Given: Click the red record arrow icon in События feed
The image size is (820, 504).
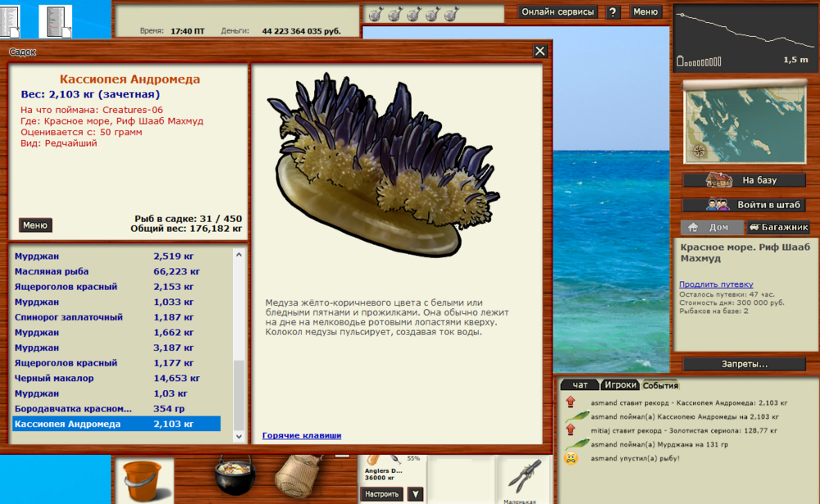Looking at the screenshot, I should point(570,402).
